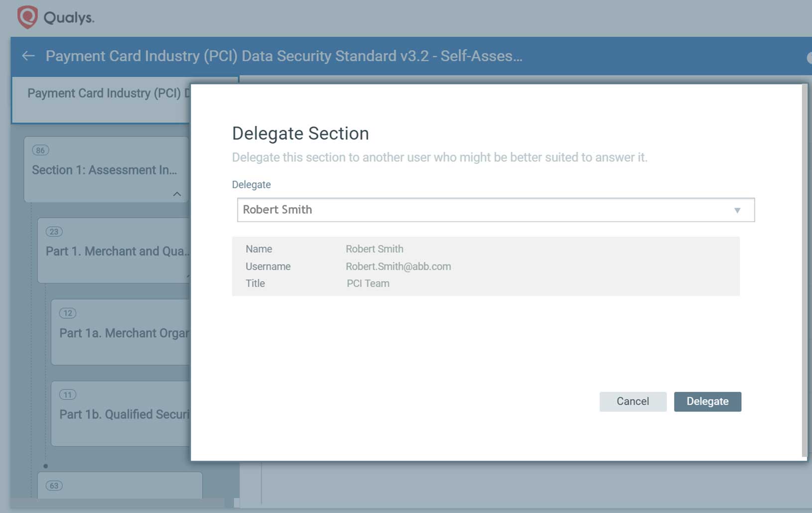Click the 86 question count badge

pyautogui.click(x=40, y=150)
